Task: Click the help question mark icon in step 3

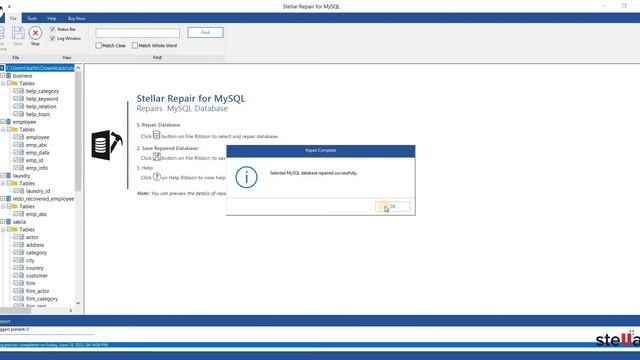Action: click(x=157, y=177)
